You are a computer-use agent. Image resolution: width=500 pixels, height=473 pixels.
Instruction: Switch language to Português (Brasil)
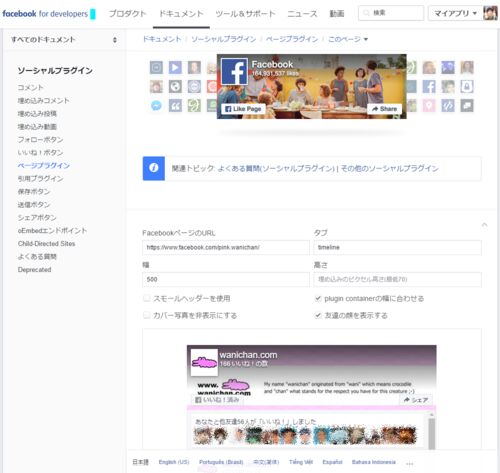[221, 462]
